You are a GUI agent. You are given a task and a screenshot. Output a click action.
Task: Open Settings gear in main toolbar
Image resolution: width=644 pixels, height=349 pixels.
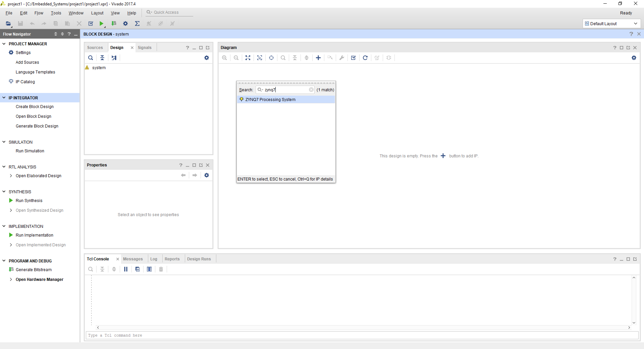tap(125, 23)
